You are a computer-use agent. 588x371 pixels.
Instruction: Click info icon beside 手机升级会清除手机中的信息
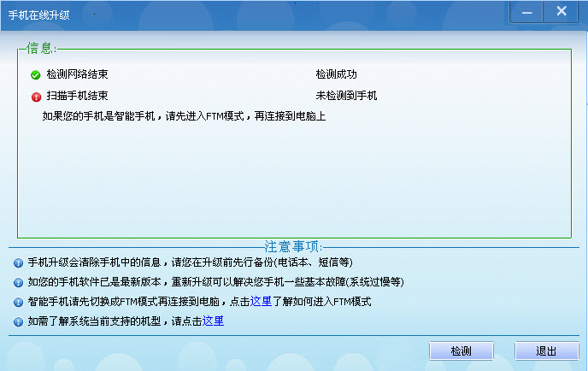pyautogui.click(x=19, y=262)
